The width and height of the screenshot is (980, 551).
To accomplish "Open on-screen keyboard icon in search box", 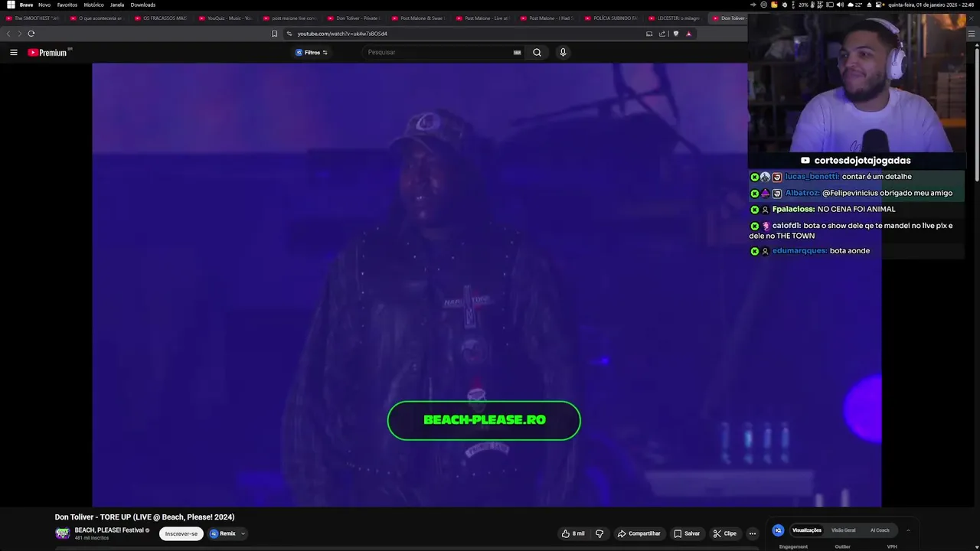I will 517,52.
